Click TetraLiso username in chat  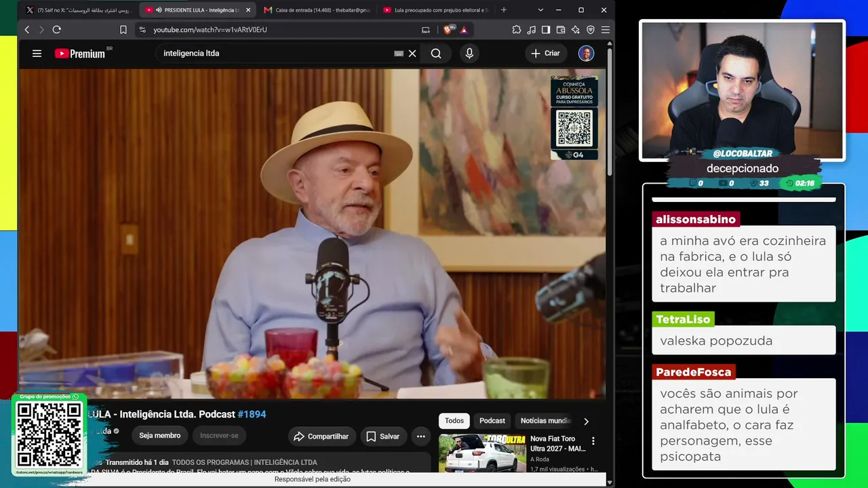683,319
